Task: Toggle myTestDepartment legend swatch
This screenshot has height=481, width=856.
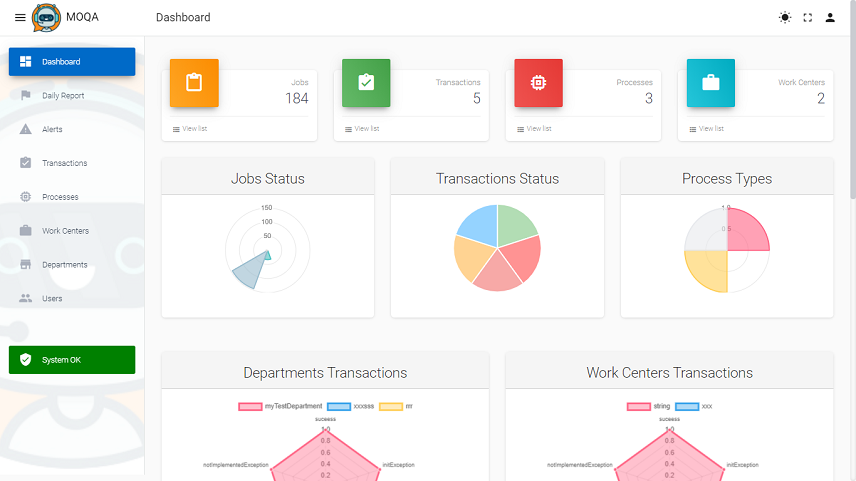Action: (x=250, y=407)
